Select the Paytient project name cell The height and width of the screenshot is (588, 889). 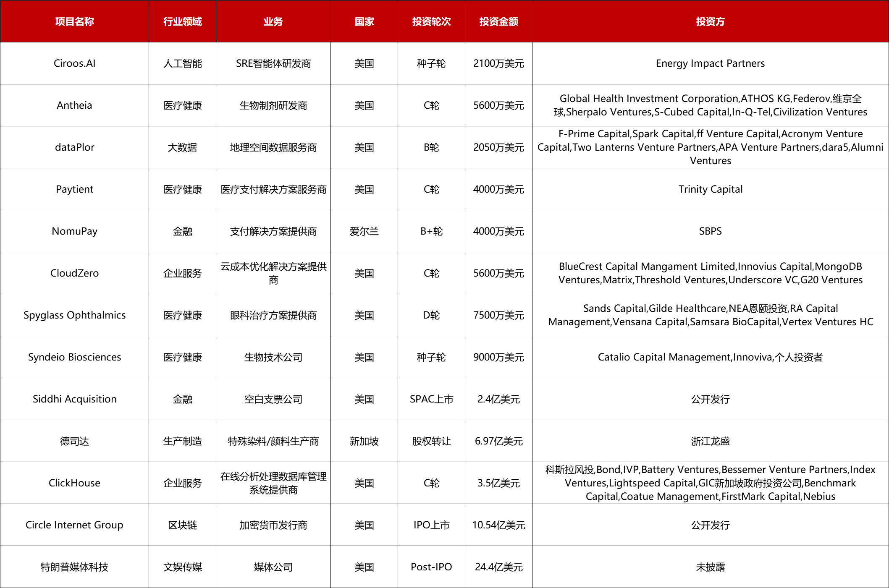[x=74, y=189]
